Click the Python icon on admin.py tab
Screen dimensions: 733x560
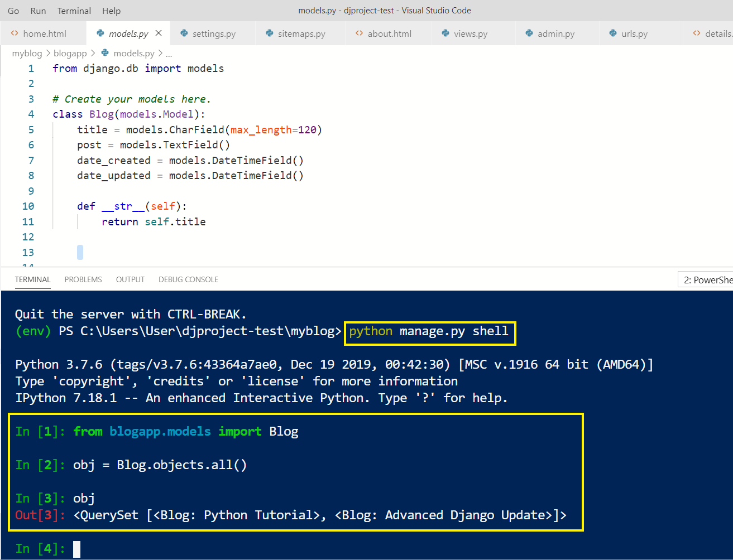tap(529, 33)
